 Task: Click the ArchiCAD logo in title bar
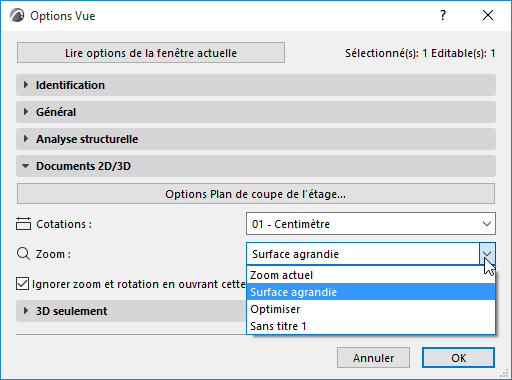point(17,16)
